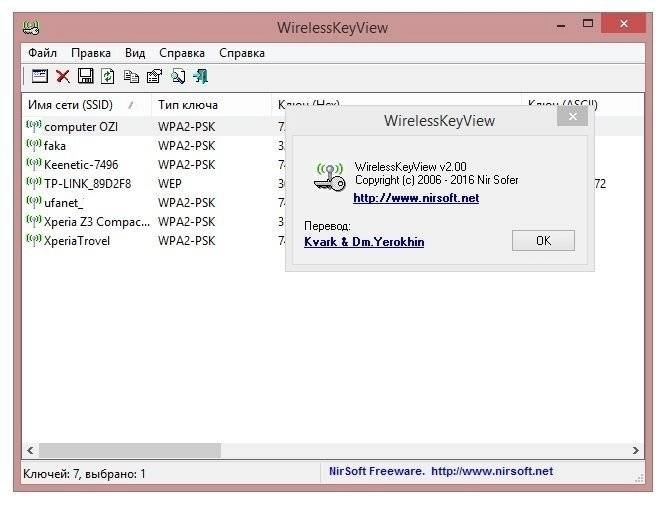Sort by Ключ (ASCII) column header
Viewport: 670px width, 511px height.
pos(582,102)
